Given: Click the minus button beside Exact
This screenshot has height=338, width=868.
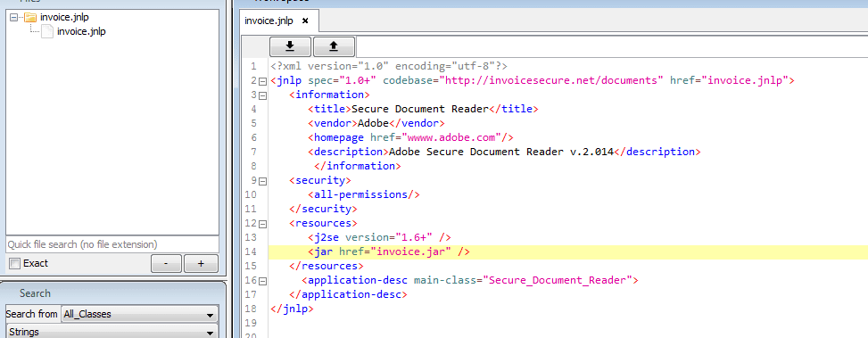Looking at the screenshot, I should click(x=166, y=264).
